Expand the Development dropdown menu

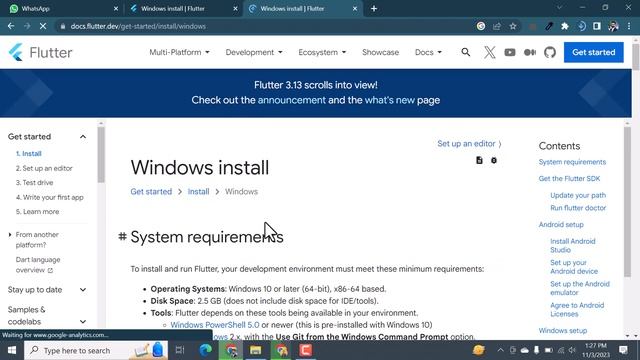point(254,52)
